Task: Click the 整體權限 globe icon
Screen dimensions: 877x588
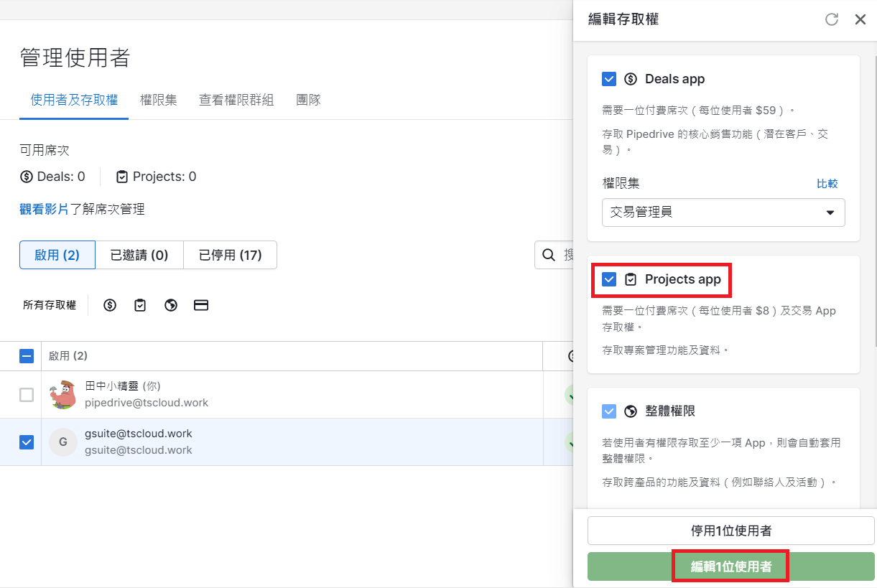Action: coord(631,411)
